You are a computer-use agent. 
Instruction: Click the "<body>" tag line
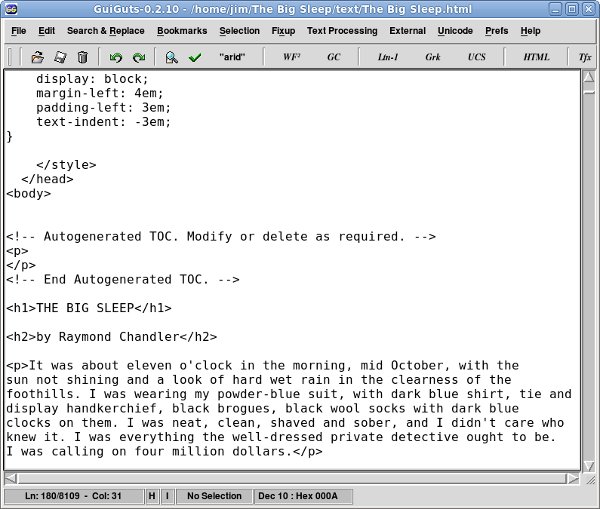click(28, 194)
